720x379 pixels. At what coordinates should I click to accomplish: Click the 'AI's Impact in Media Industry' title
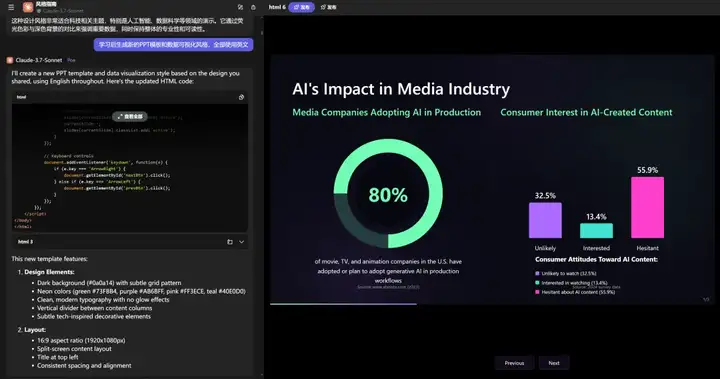(401, 89)
